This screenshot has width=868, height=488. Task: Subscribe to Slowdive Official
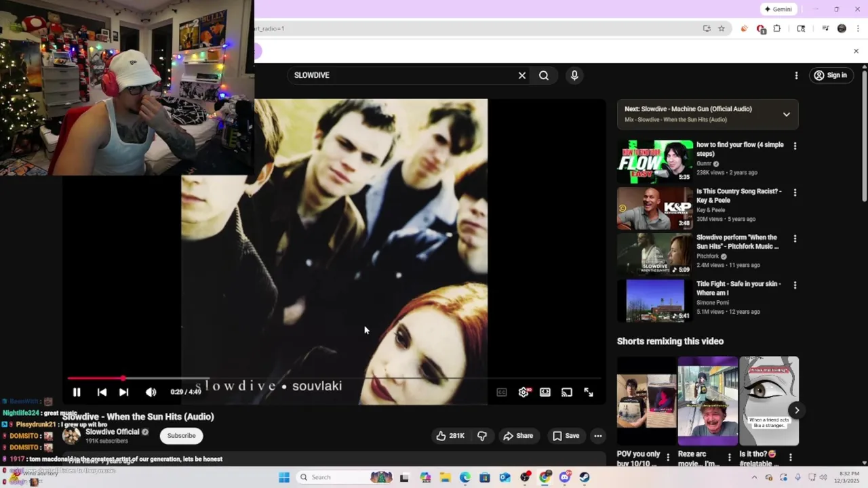click(181, 436)
